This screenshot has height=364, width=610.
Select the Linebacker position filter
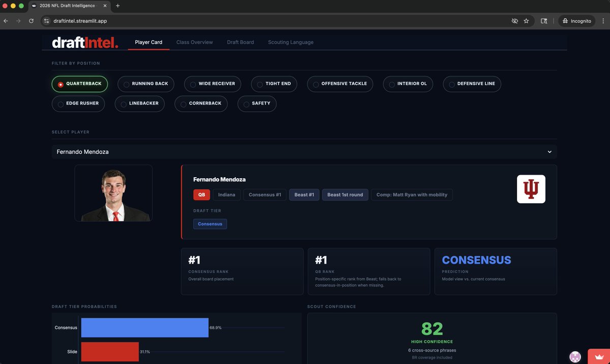pyautogui.click(x=139, y=104)
